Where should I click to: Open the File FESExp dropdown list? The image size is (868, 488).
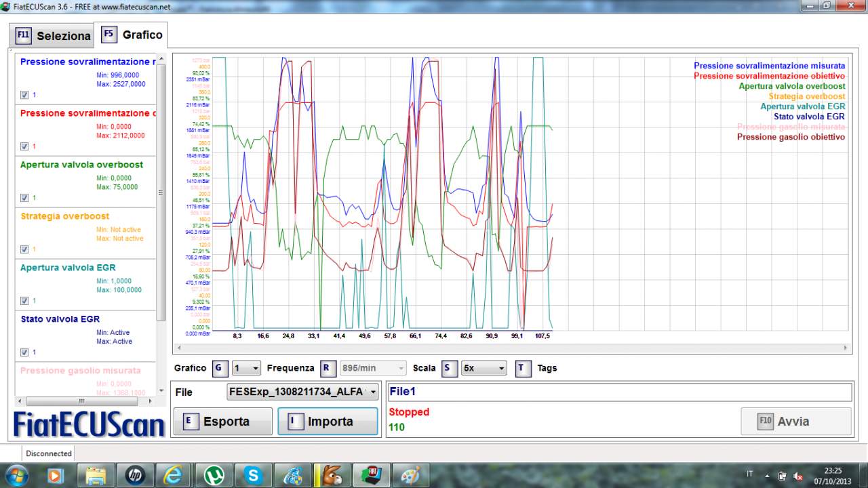(x=303, y=392)
